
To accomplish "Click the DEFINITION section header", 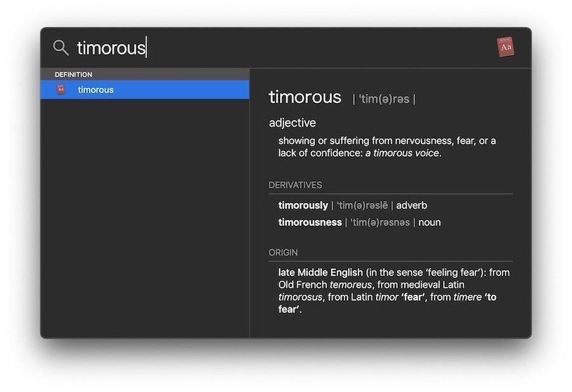I will pyautogui.click(x=74, y=74).
